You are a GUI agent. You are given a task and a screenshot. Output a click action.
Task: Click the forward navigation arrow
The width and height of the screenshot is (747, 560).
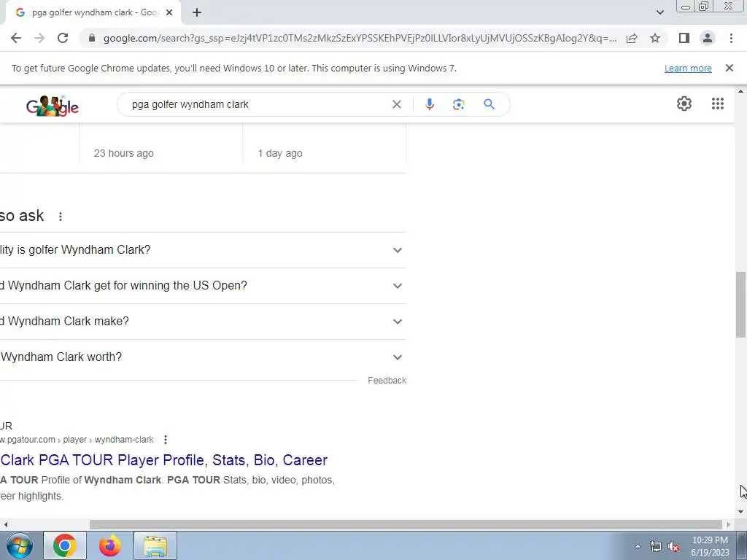[x=39, y=38]
